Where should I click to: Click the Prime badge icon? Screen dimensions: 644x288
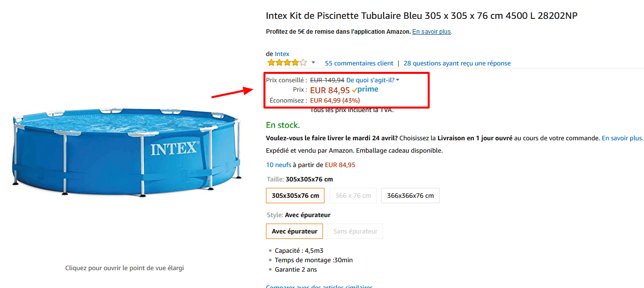[x=365, y=89]
